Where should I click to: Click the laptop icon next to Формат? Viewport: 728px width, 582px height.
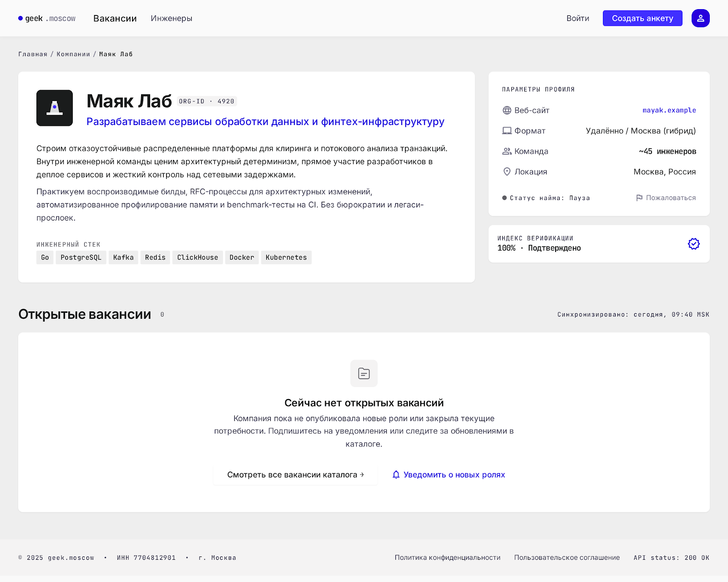pyautogui.click(x=507, y=131)
